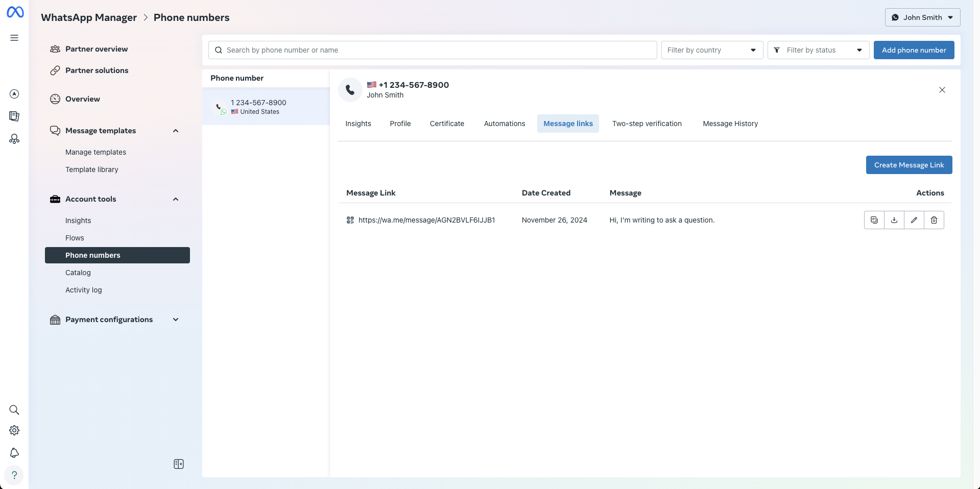Screen dimensions: 980x489
Task: Click Partner solutions label
Action: click(x=97, y=70)
